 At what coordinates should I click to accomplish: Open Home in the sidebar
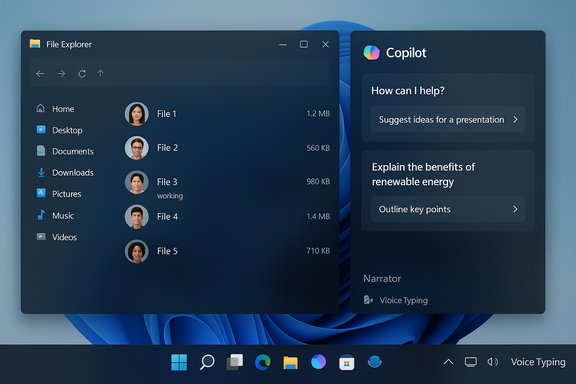(55, 109)
